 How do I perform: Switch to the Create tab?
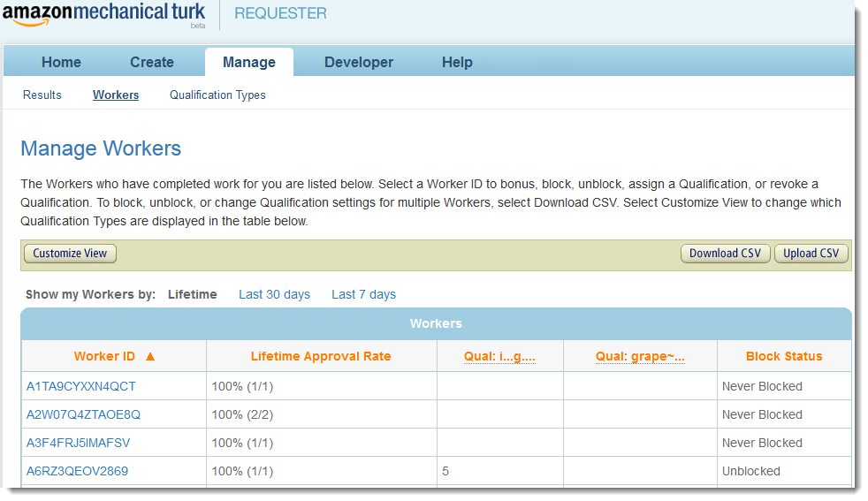coord(152,62)
